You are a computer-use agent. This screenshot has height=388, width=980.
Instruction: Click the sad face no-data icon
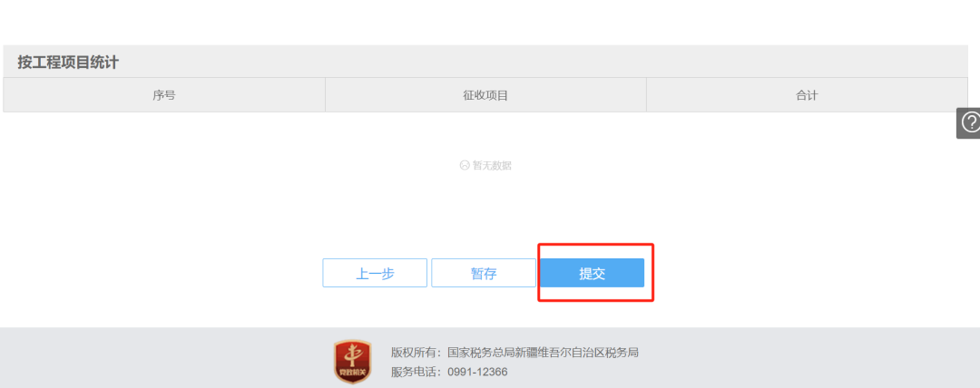465,166
